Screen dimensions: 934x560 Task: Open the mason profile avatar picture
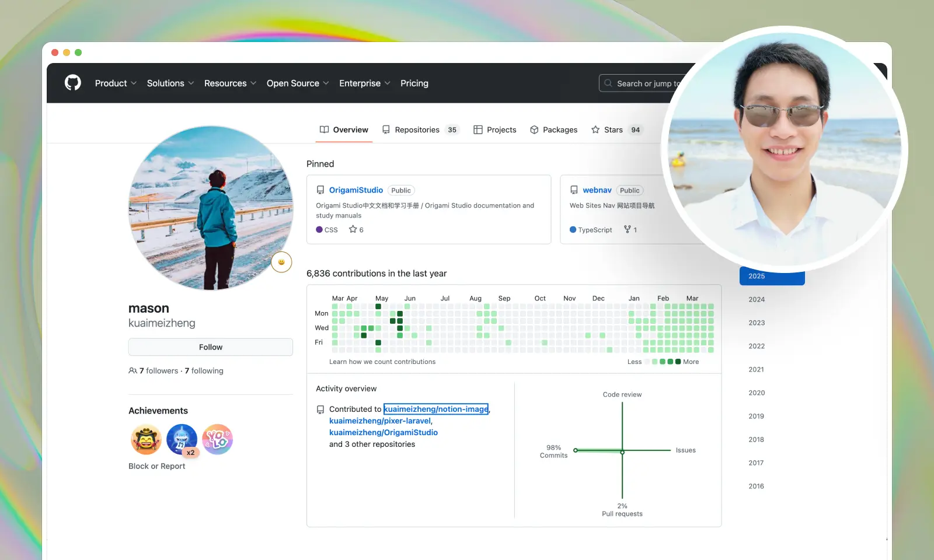click(x=211, y=208)
